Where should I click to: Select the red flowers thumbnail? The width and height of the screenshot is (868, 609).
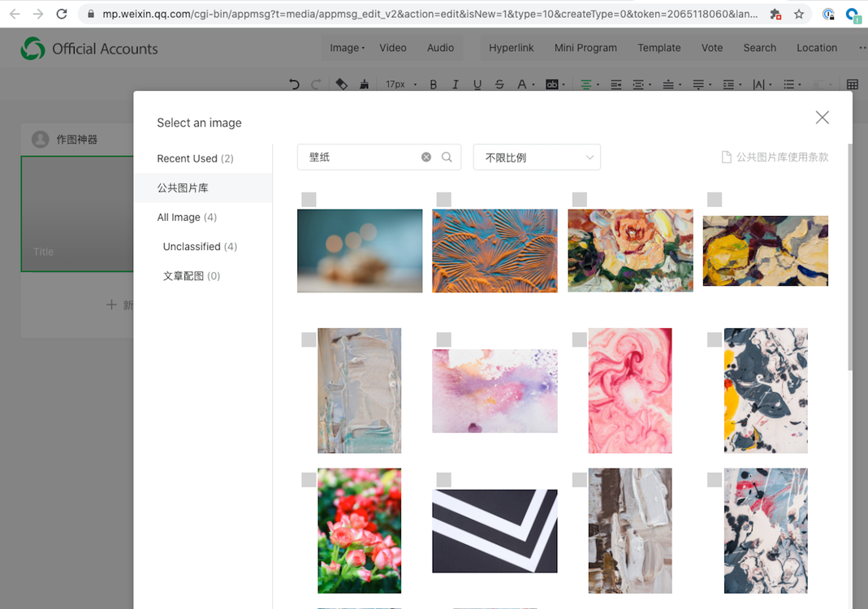tap(359, 530)
